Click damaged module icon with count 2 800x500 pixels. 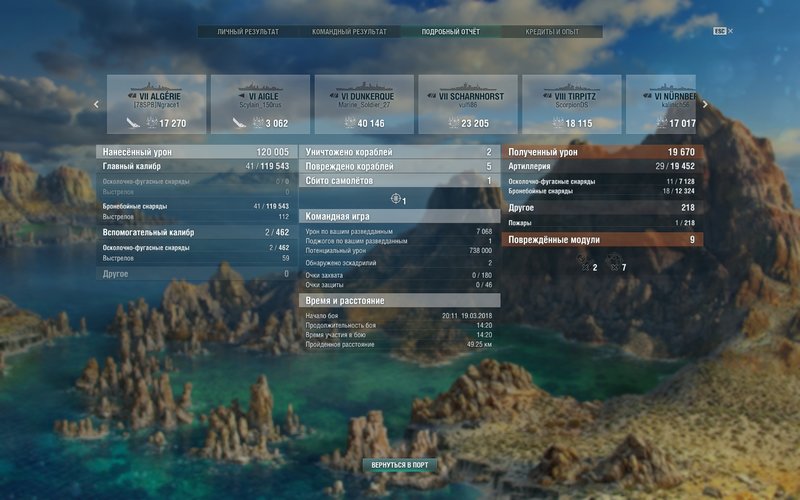coord(583,263)
